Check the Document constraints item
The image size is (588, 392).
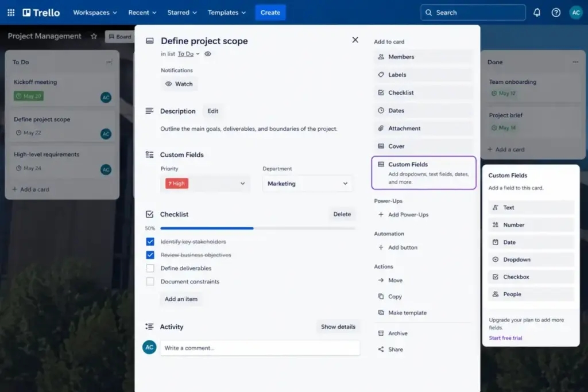coord(150,281)
